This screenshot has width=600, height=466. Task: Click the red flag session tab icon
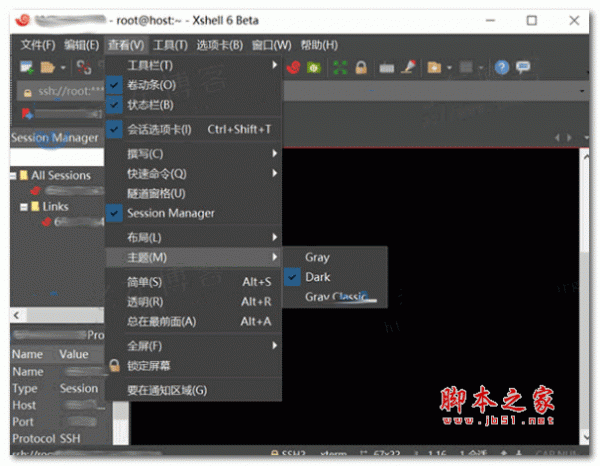point(28,113)
